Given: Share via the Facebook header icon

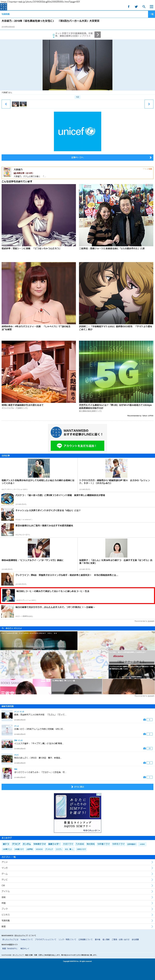Looking at the screenshot, I should coord(129,6).
